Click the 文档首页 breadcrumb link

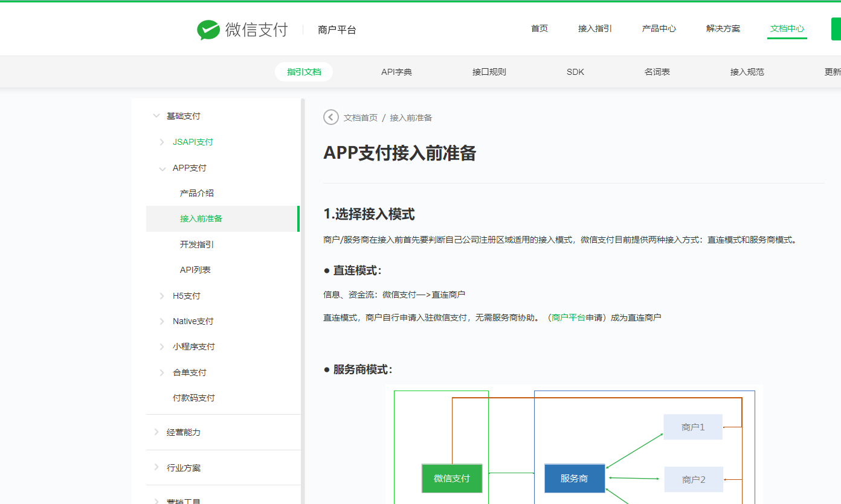pos(361,118)
